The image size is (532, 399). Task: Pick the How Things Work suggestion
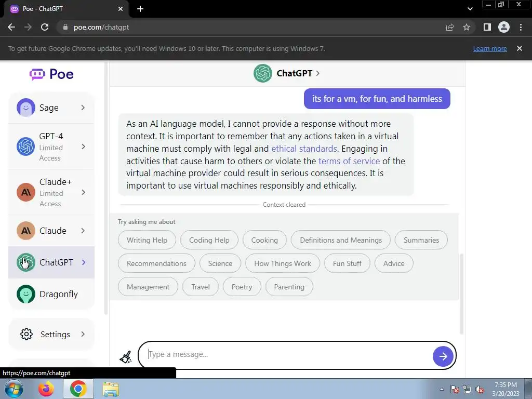coord(282,263)
